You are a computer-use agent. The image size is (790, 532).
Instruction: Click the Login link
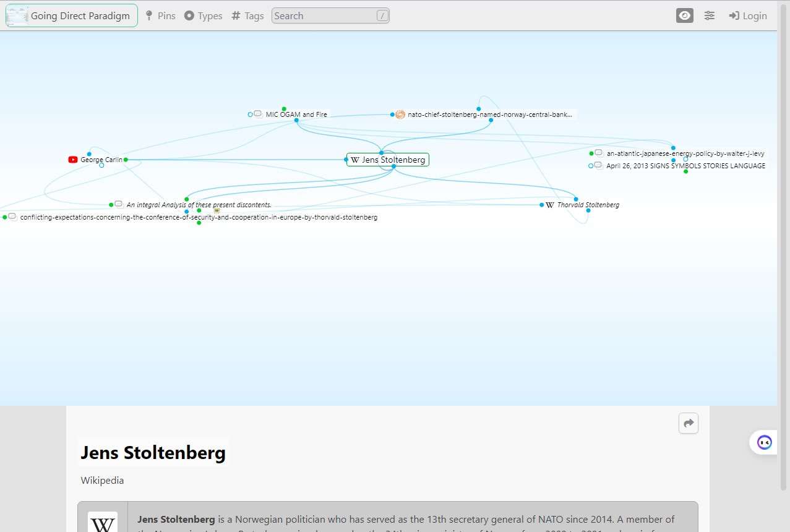click(748, 16)
